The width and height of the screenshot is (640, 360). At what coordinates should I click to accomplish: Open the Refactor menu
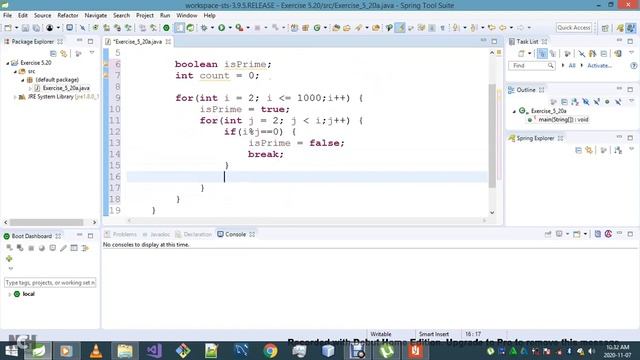coord(68,16)
